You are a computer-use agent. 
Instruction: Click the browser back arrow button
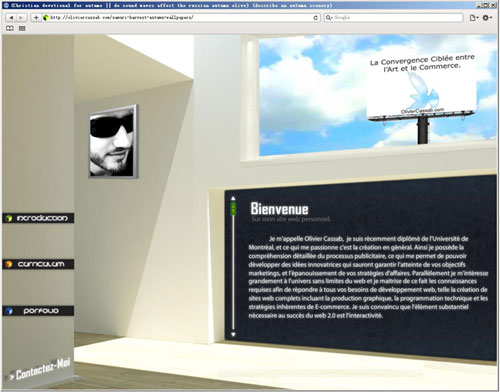(x=11, y=18)
